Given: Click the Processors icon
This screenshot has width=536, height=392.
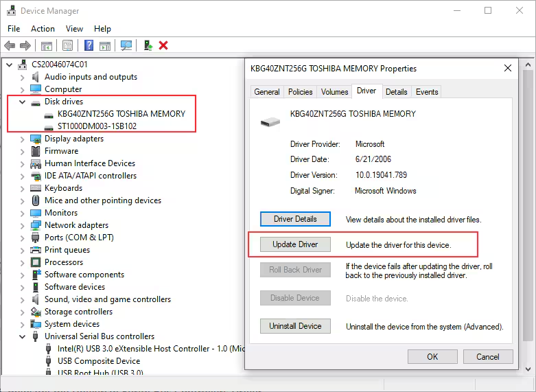Looking at the screenshot, I should pyautogui.click(x=36, y=262).
